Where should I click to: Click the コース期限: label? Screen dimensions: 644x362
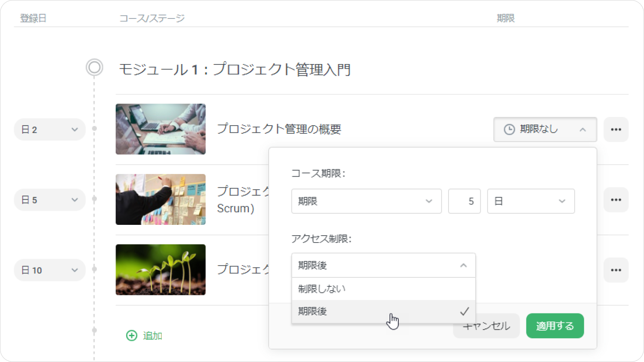pyautogui.click(x=318, y=173)
